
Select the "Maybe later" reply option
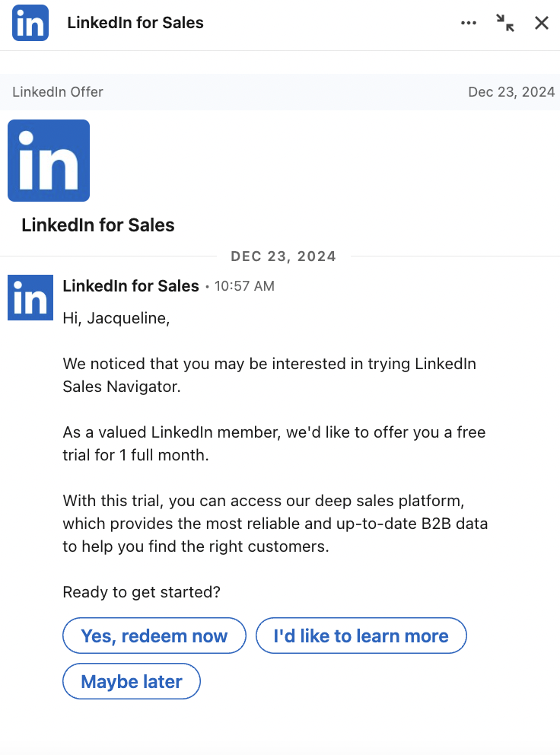tap(131, 681)
